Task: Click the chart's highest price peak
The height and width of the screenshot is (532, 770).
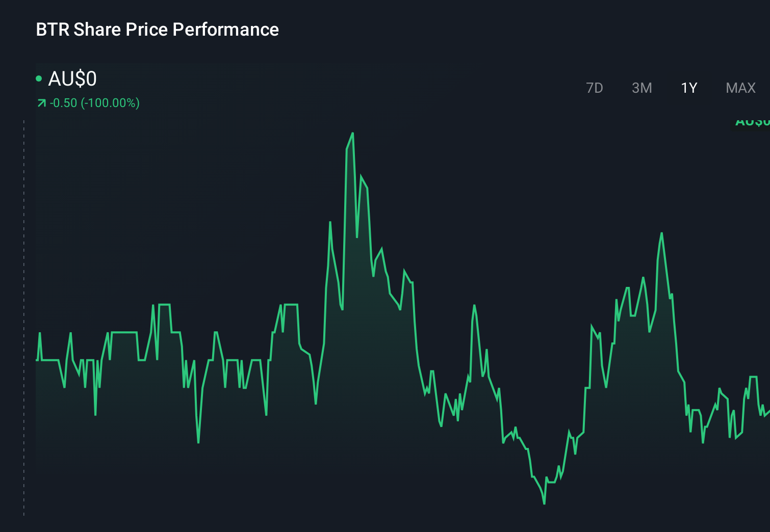Action: point(353,134)
